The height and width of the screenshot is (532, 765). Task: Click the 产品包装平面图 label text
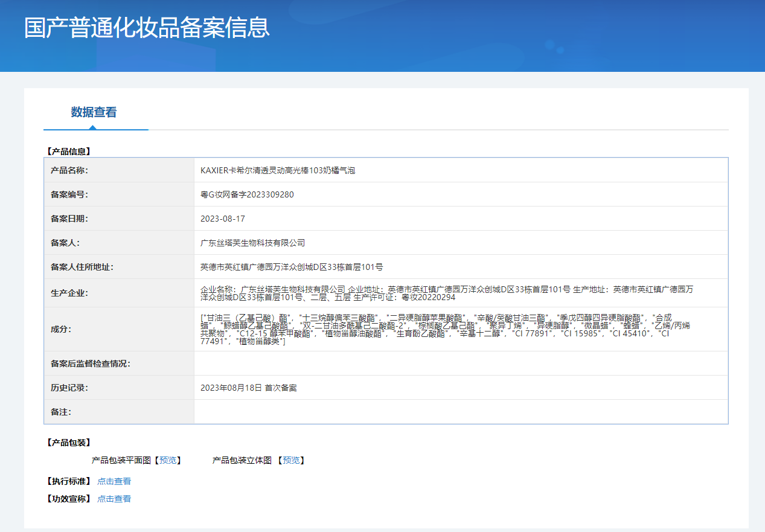[x=121, y=460]
